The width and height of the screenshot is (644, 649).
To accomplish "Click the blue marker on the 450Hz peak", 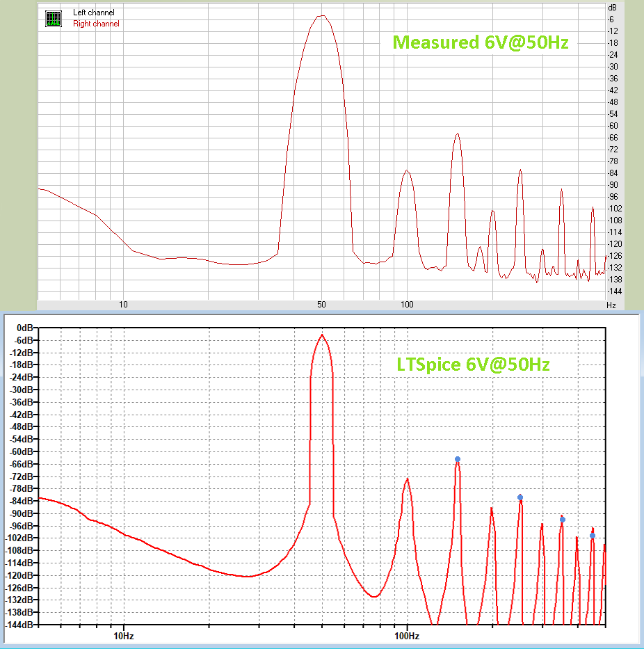I will 593,536.
